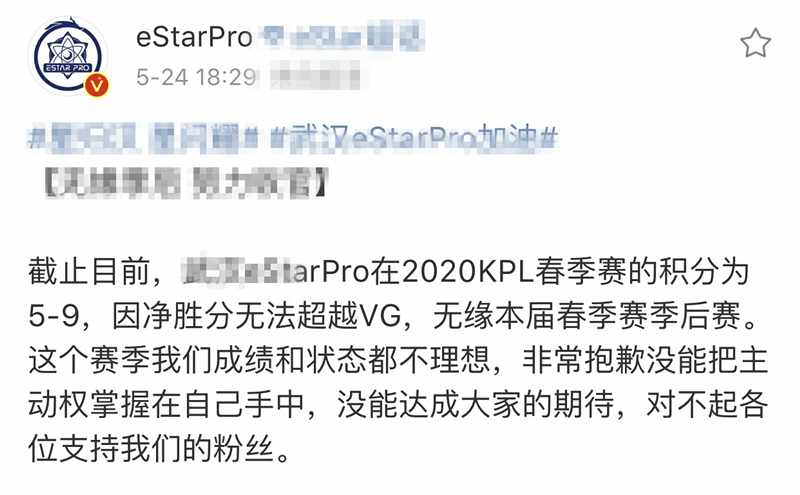Image resolution: width=800 pixels, height=495 pixels.
Task: Select the 5-24 18:29 timestamp
Action: 196,78
